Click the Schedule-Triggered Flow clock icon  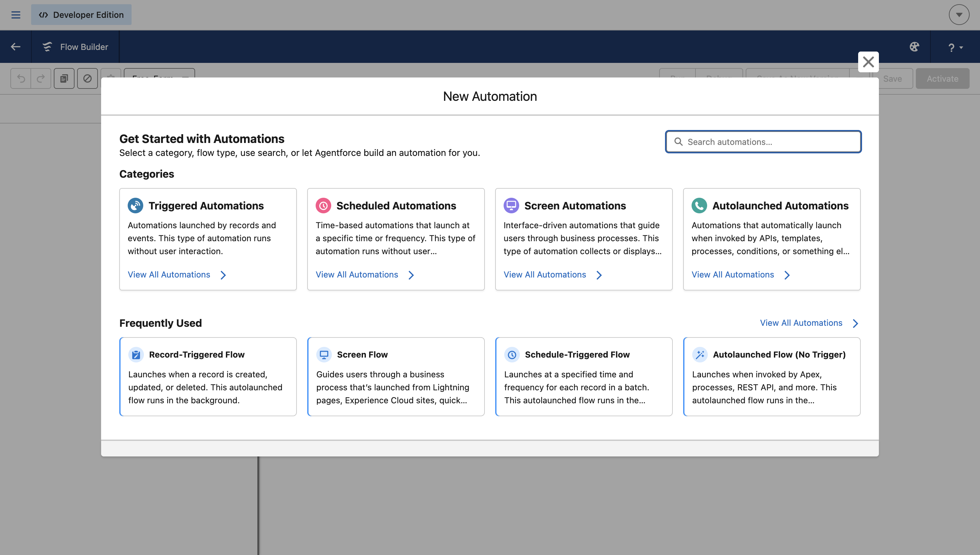(x=512, y=355)
